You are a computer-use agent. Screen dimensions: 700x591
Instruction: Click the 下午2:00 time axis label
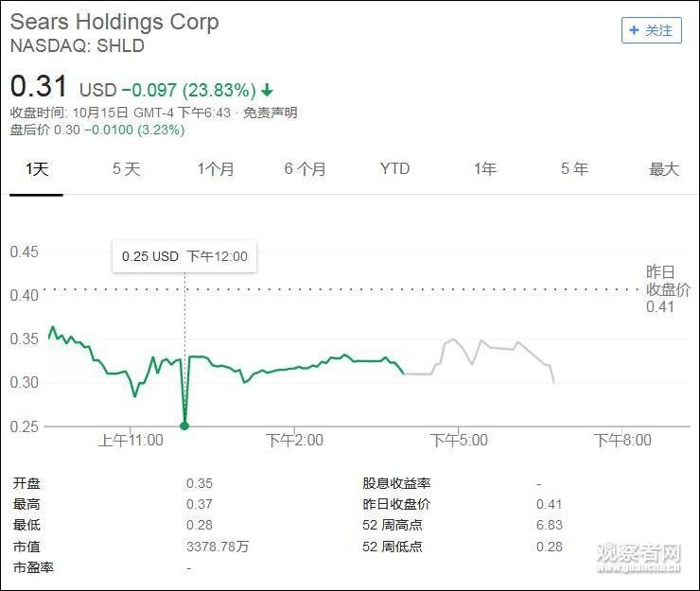point(294,440)
